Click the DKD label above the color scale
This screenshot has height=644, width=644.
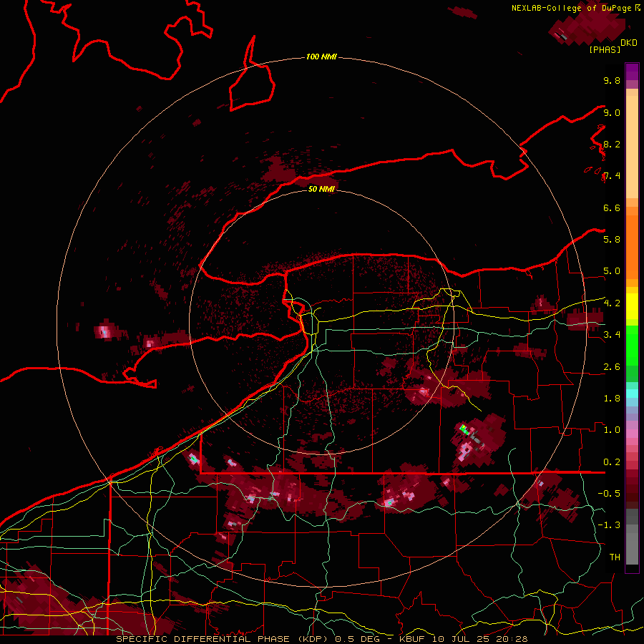click(x=629, y=43)
